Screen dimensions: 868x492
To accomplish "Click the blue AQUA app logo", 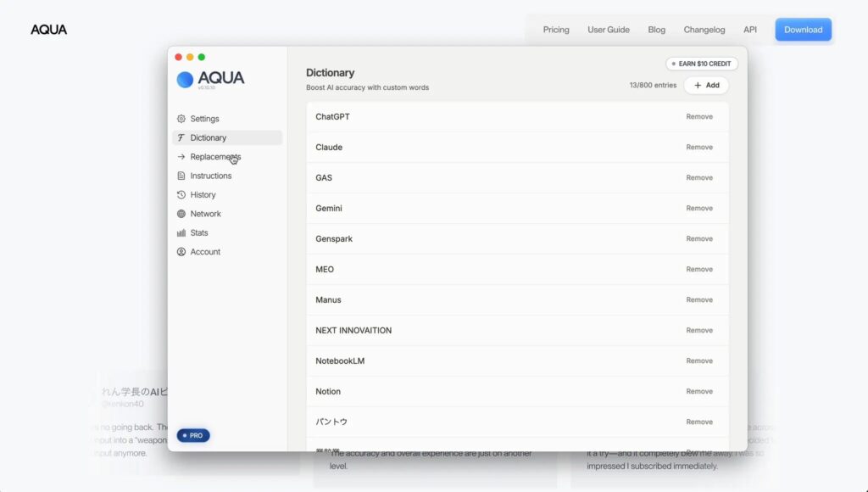I will (x=185, y=79).
